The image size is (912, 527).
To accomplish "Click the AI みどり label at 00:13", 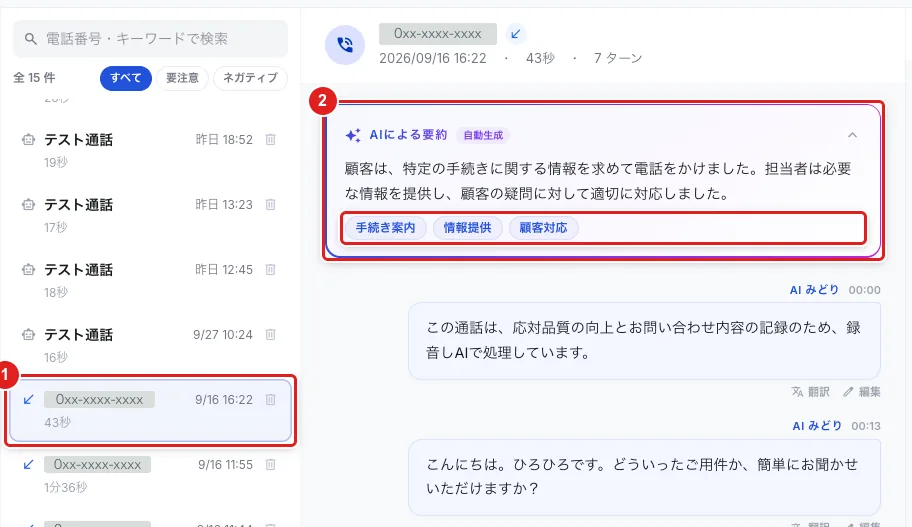I will [817, 426].
